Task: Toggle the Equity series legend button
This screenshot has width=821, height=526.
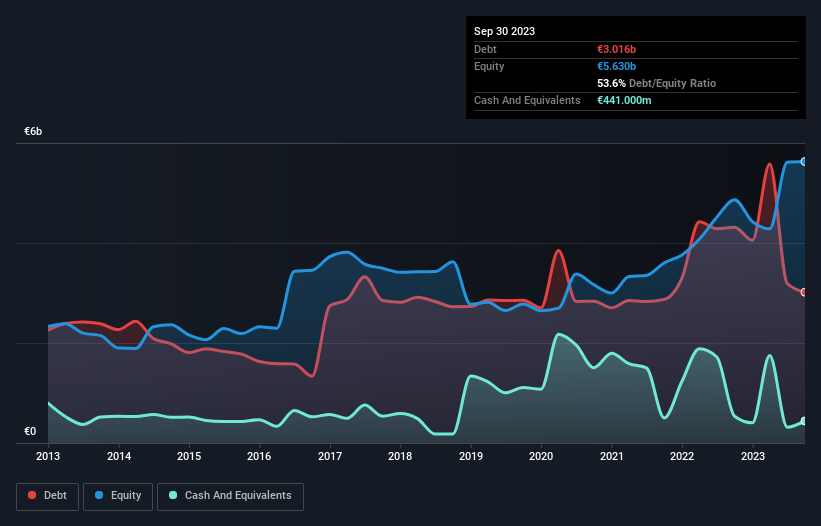Action: pyautogui.click(x=118, y=496)
